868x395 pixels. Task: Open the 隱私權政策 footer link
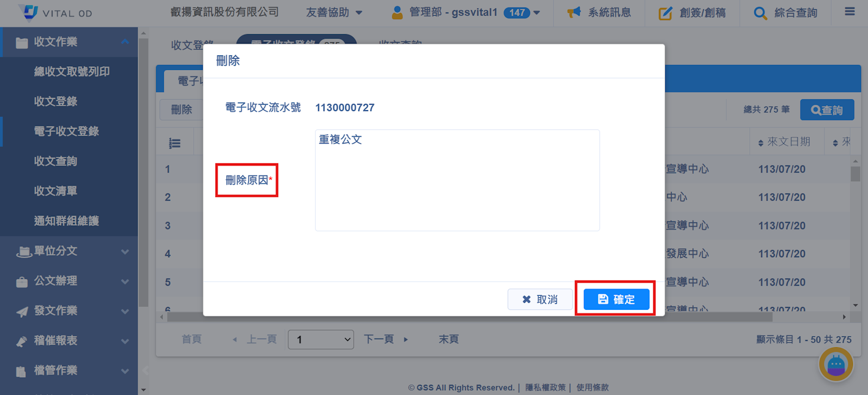(545, 387)
